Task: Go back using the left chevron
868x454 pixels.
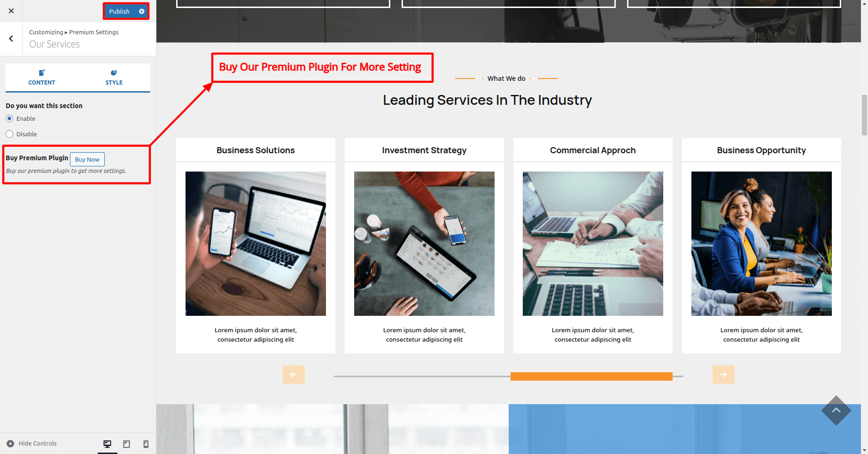Action: coord(11,39)
